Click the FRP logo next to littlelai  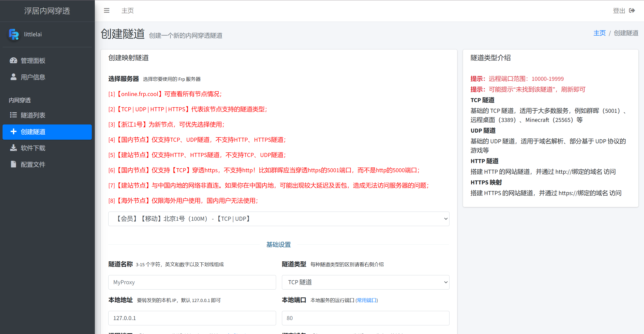coord(14,34)
